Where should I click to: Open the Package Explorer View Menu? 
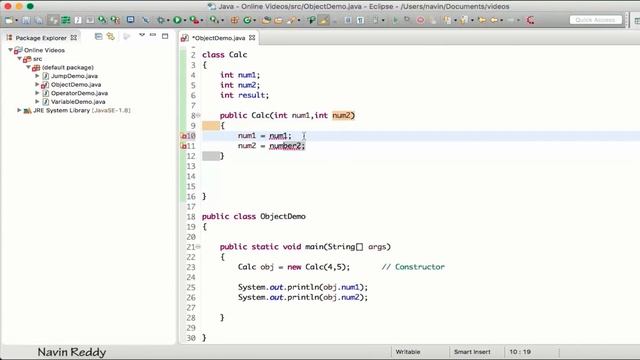pos(142,35)
